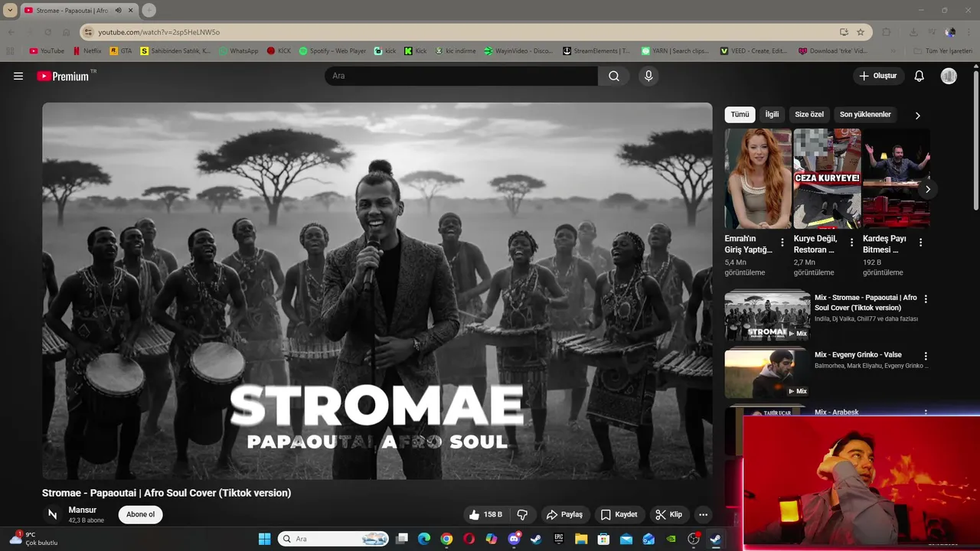Select the İlgili filter chip
The height and width of the screenshot is (551, 980).
pos(772,115)
